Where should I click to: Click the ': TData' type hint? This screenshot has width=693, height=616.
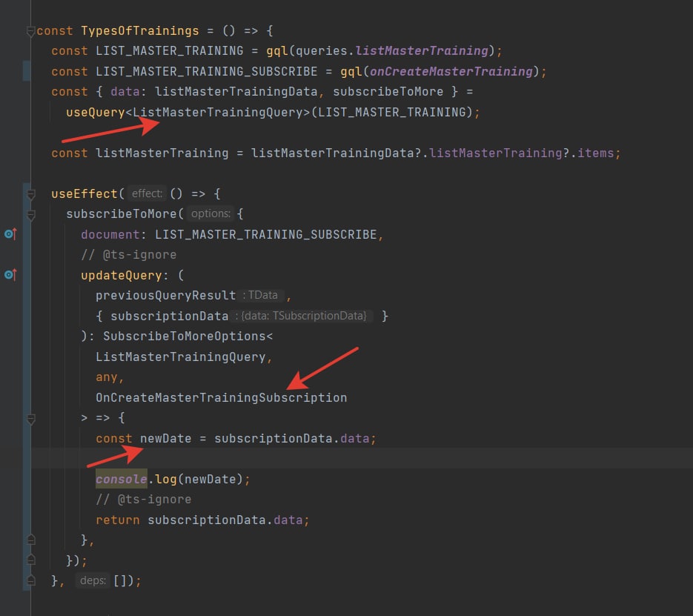[262, 295]
